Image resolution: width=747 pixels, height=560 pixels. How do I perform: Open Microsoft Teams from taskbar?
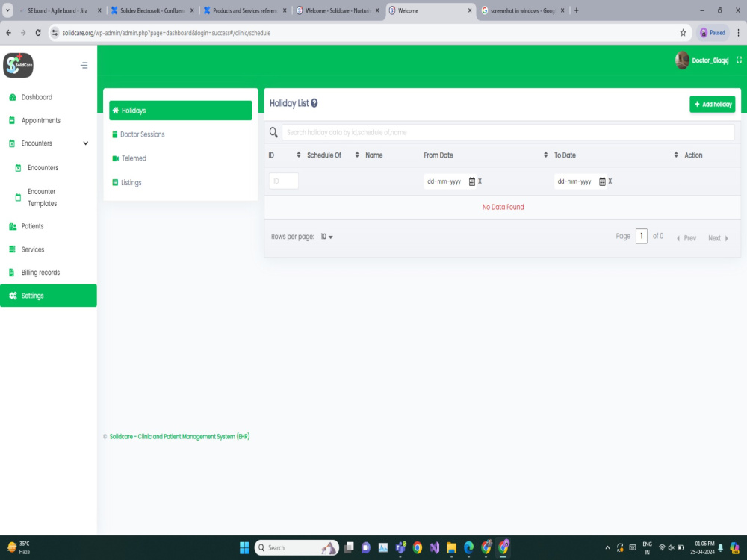pyautogui.click(x=400, y=547)
